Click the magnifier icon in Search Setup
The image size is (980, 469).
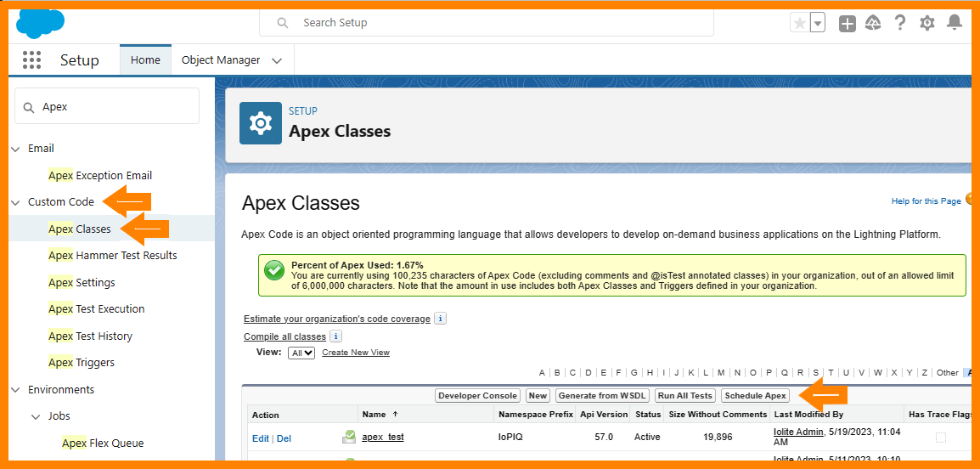click(283, 22)
